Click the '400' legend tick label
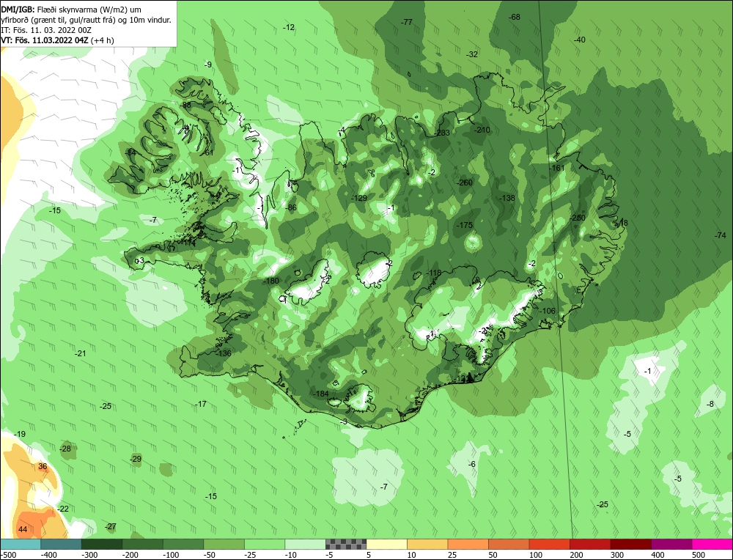Screen dimensions: 733x560 click(658, 555)
